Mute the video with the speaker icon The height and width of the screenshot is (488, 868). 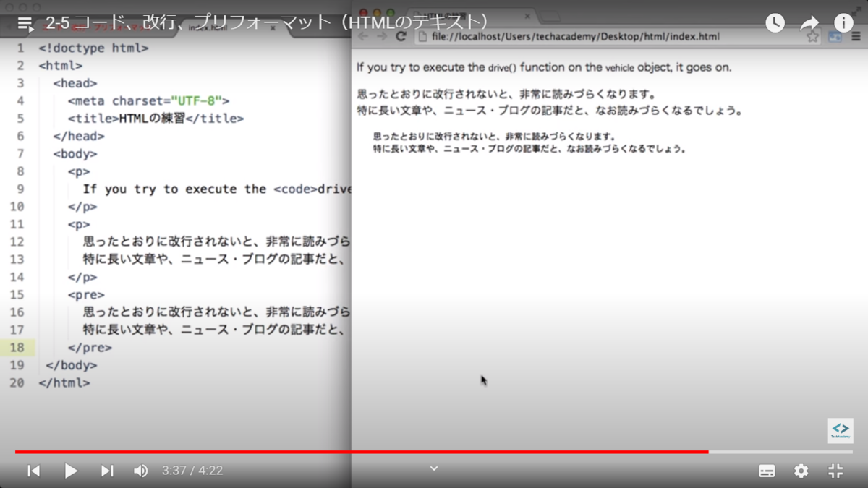[x=140, y=471]
